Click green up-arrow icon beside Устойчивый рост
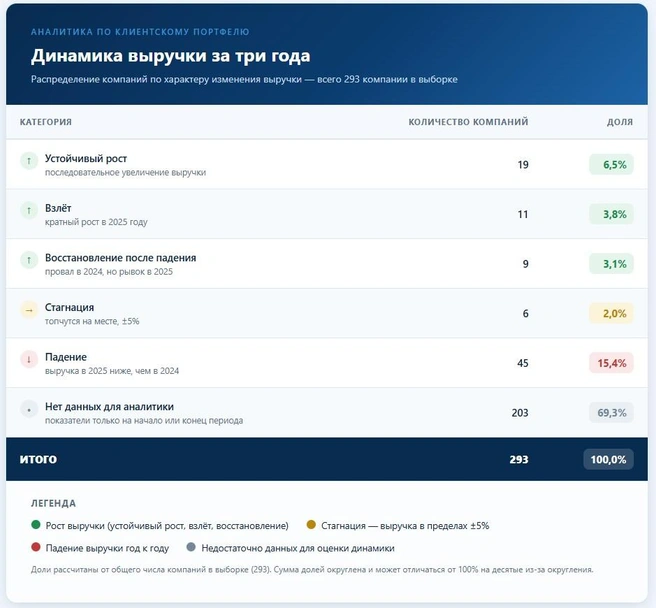 [x=29, y=161]
